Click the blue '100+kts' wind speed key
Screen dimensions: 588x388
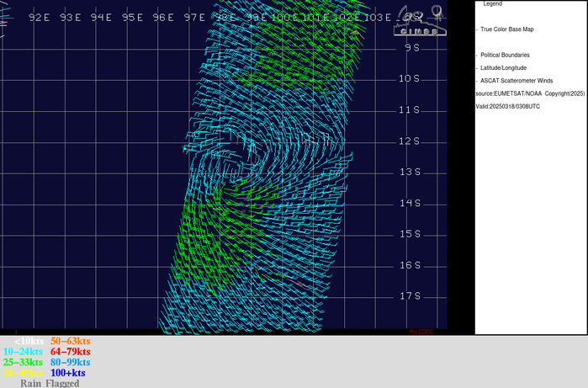tap(68, 373)
